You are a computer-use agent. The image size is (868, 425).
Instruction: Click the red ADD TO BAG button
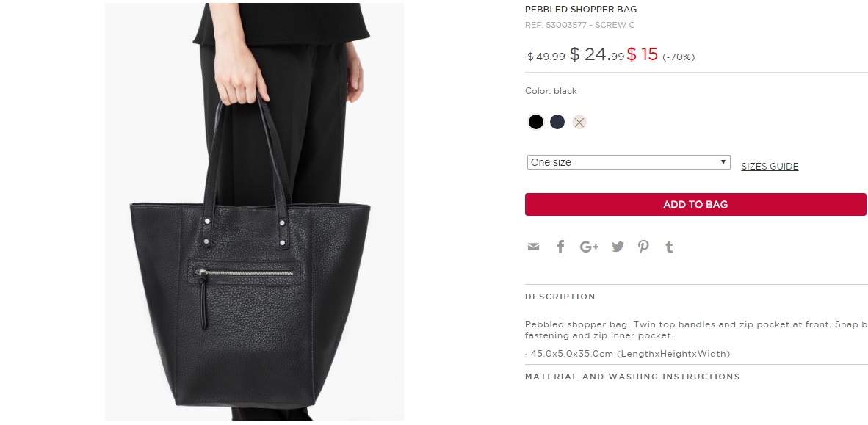coord(695,204)
